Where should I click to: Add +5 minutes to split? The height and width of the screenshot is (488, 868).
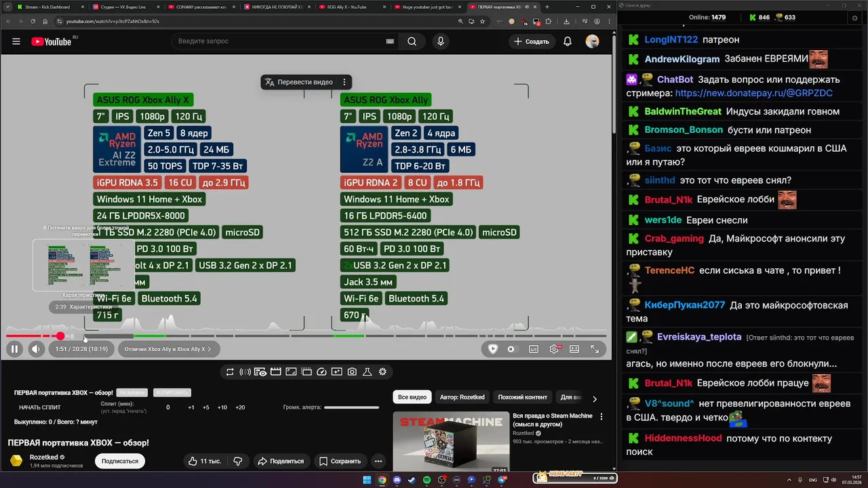[x=206, y=407]
